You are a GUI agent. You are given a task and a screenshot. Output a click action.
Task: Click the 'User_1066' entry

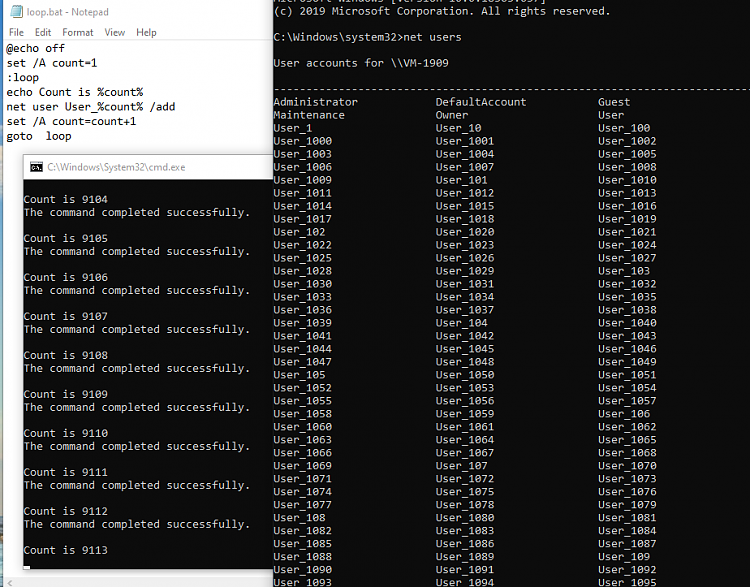click(303, 453)
